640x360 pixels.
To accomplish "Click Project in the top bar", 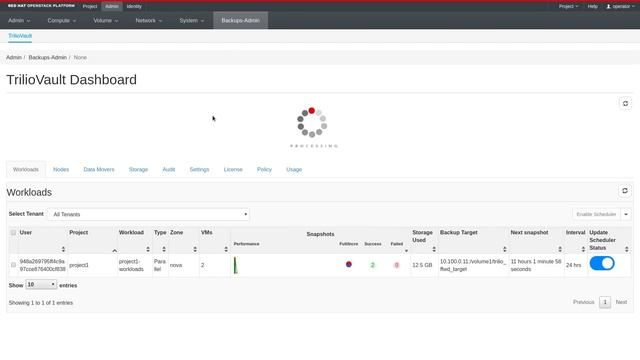I will pyautogui.click(x=90, y=6).
